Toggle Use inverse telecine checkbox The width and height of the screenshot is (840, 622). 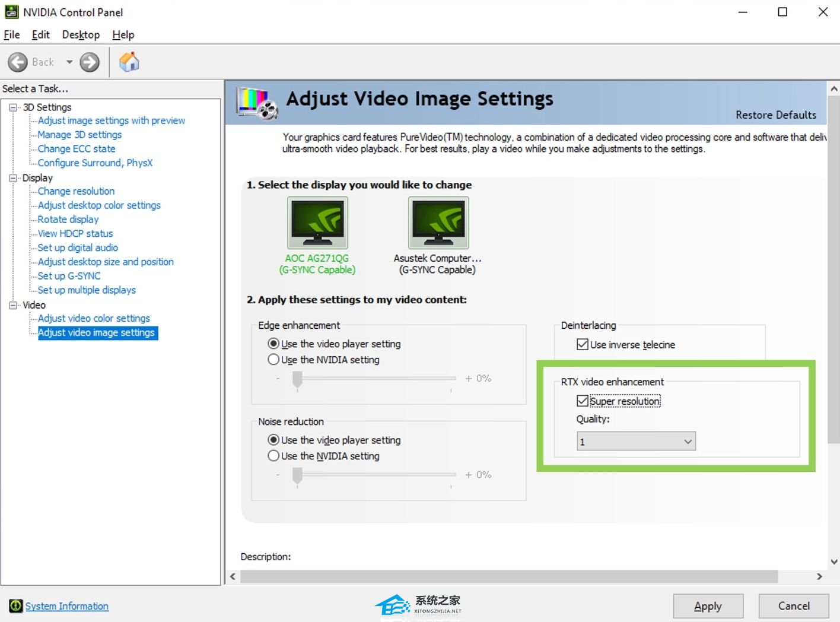(583, 344)
